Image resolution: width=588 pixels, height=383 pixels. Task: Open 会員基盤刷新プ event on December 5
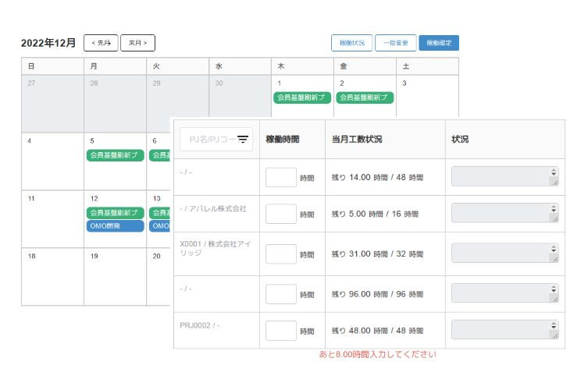[115, 155]
